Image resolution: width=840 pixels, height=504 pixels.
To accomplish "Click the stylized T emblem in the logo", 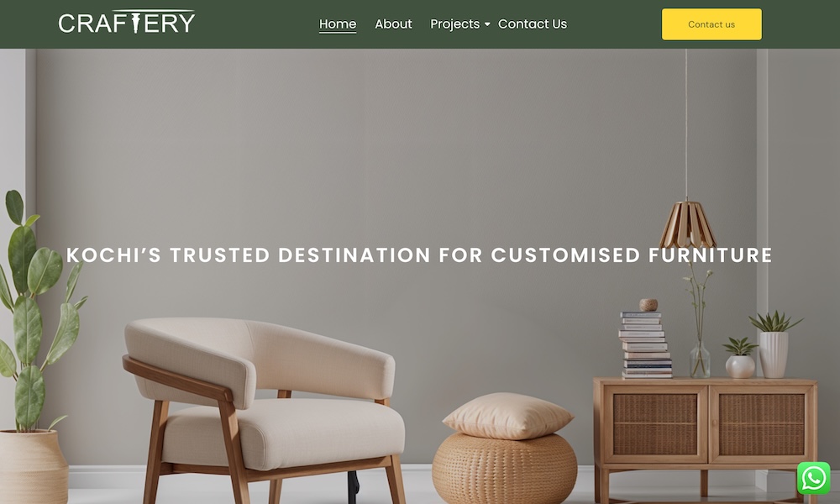I will pos(135,23).
